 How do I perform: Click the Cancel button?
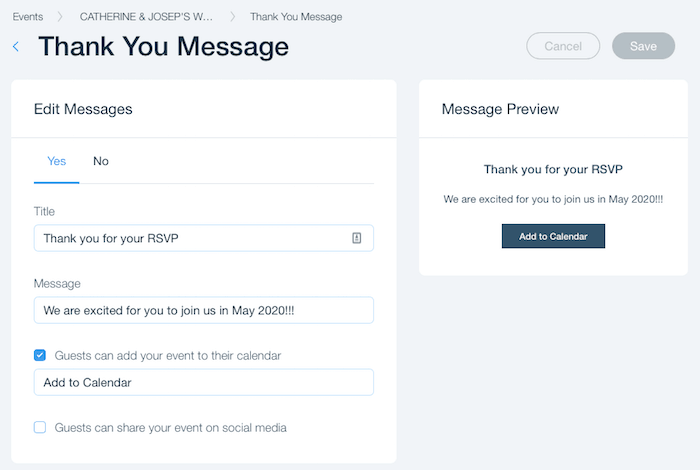click(x=563, y=46)
